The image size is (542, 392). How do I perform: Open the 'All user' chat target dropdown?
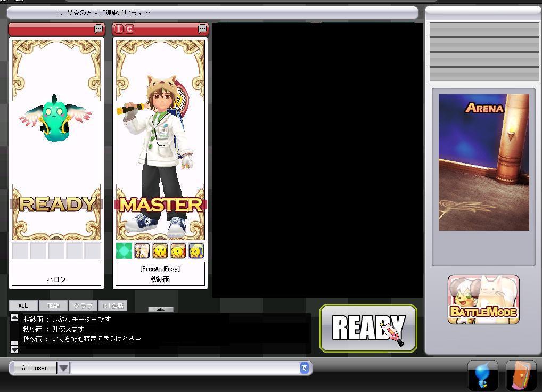(63, 368)
